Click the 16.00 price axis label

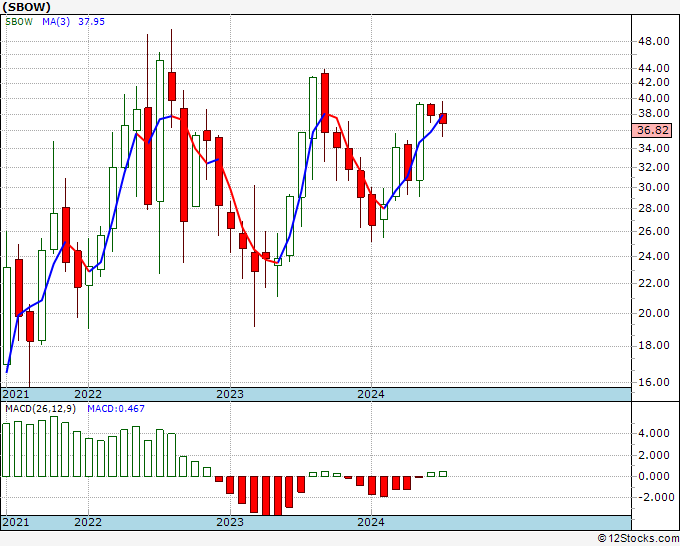click(x=654, y=382)
